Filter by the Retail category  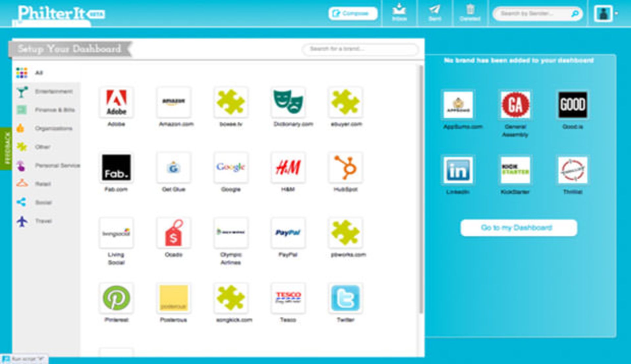(x=46, y=184)
